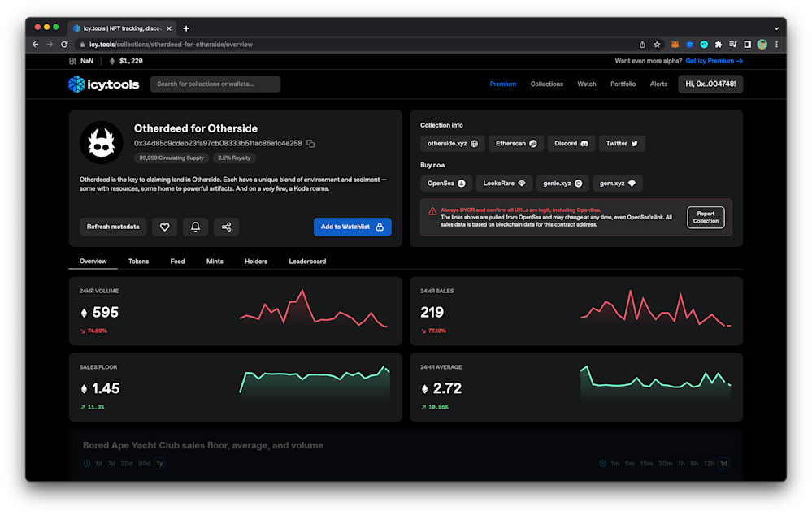Toggle the browser side panel icon
The width and height of the screenshot is (812, 515).
(747, 45)
